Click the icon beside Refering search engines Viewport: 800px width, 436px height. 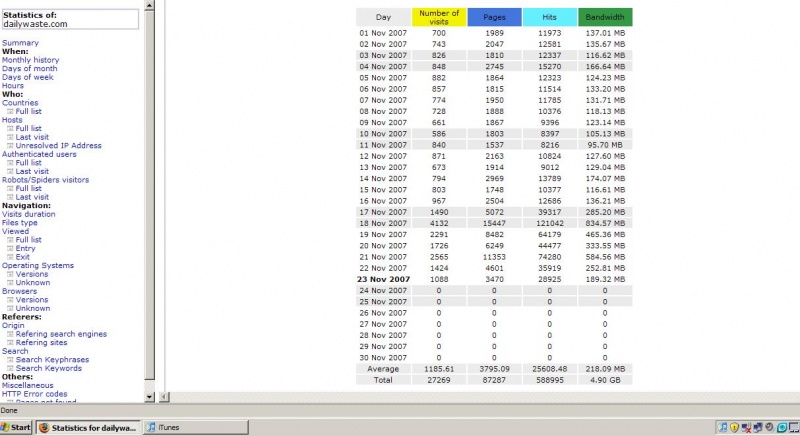[11, 334]
